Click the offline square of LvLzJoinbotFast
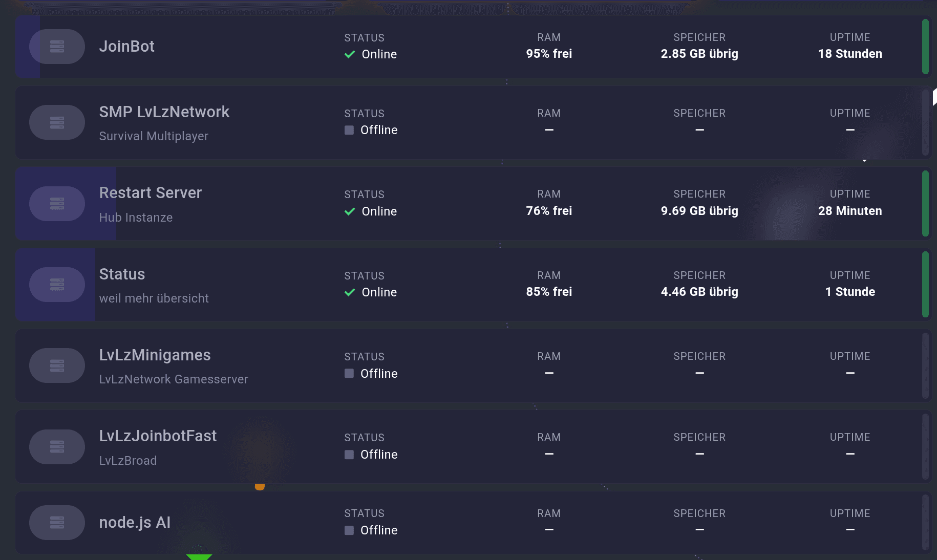 [349, 455]
